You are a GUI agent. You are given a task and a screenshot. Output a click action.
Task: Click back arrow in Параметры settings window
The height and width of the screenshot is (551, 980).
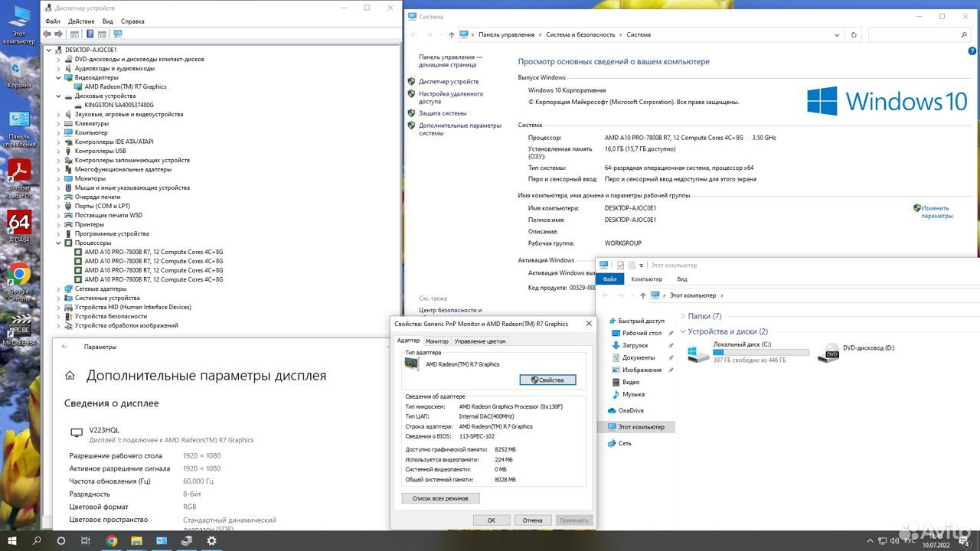[65, 347]
